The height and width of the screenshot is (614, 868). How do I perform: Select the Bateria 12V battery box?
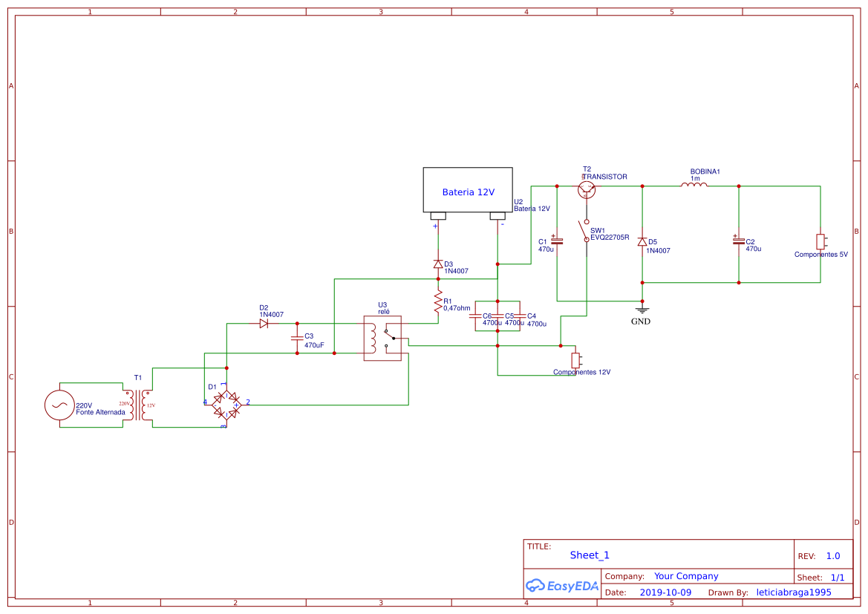point(468,190)
